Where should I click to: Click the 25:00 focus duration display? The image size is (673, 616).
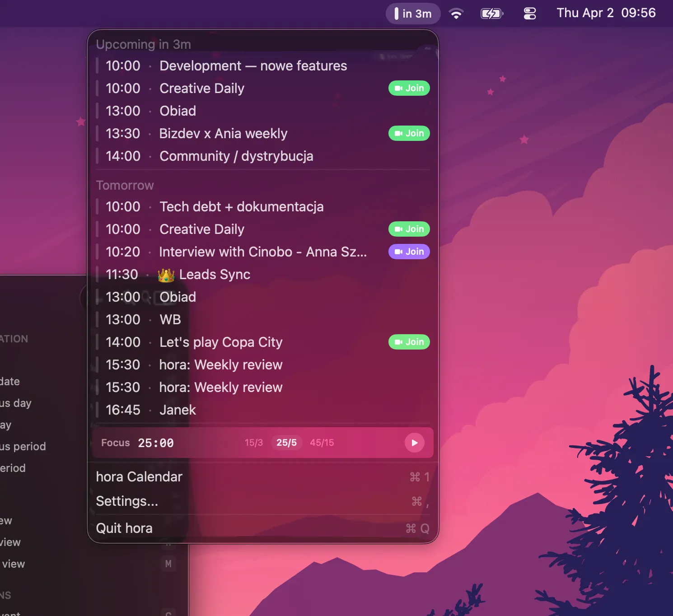coord(155,443)
